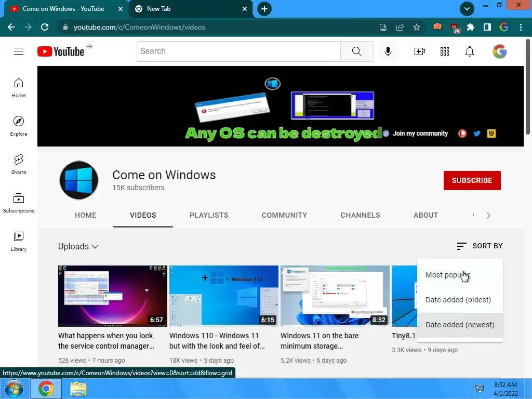Click the Twitter icon on the banner
The width and height of the screenshot is (532, 399).
click(x=477, y=134)
